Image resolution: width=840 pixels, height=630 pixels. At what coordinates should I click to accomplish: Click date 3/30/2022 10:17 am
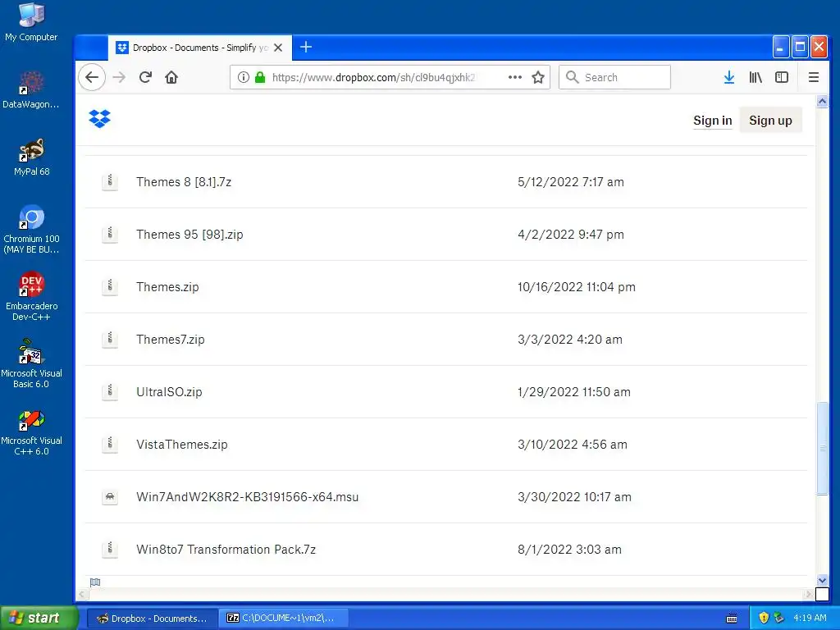574,497
